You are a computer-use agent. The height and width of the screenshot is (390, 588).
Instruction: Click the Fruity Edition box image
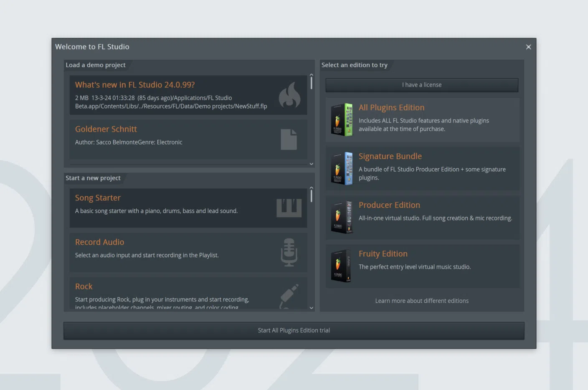click(x=342, y=266)
